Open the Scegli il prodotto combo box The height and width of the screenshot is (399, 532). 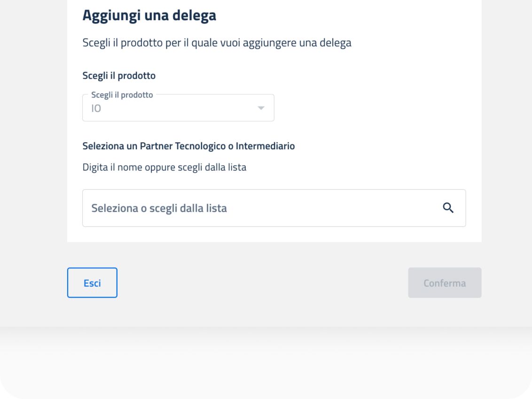178,108
